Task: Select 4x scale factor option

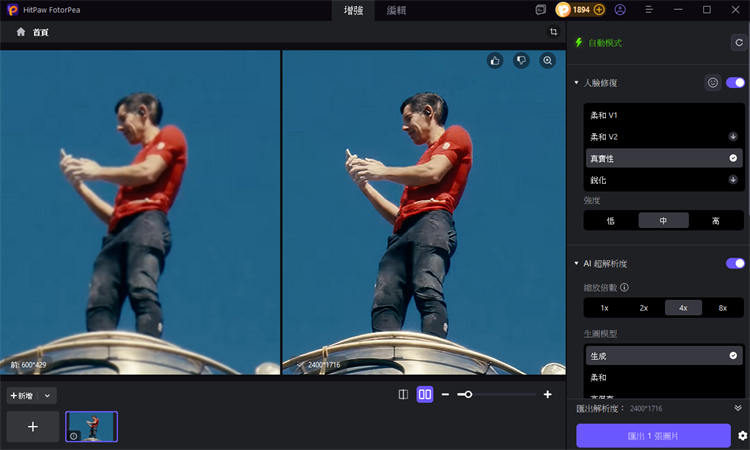Action: [x=683, y=308]
